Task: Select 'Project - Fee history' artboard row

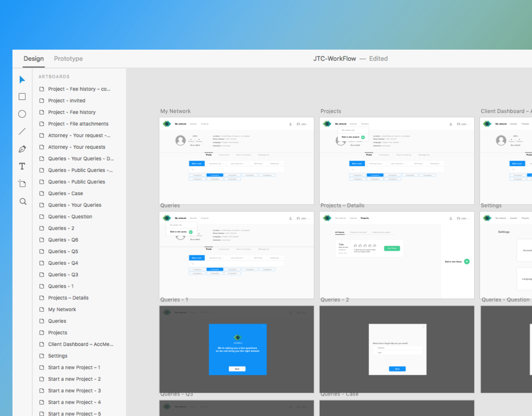Action: (79, 112)
